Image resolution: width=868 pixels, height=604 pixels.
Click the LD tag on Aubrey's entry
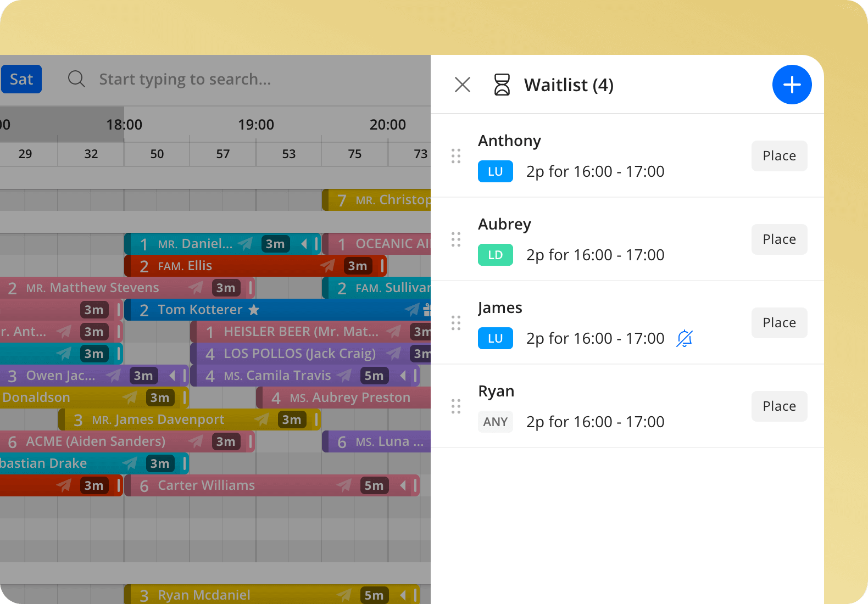(495, 255)
